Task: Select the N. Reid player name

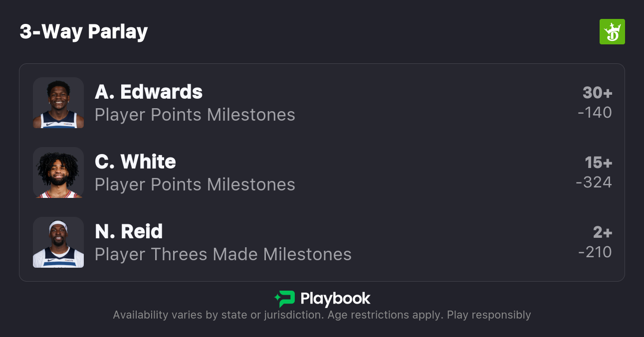Action: tap(129, 232)
